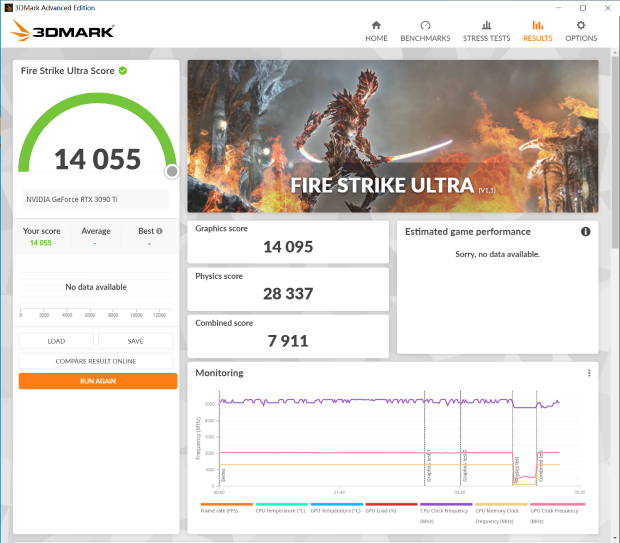The image size is (620, 543).
Task: Click the Average score label
Action: [x=96, y=231]
